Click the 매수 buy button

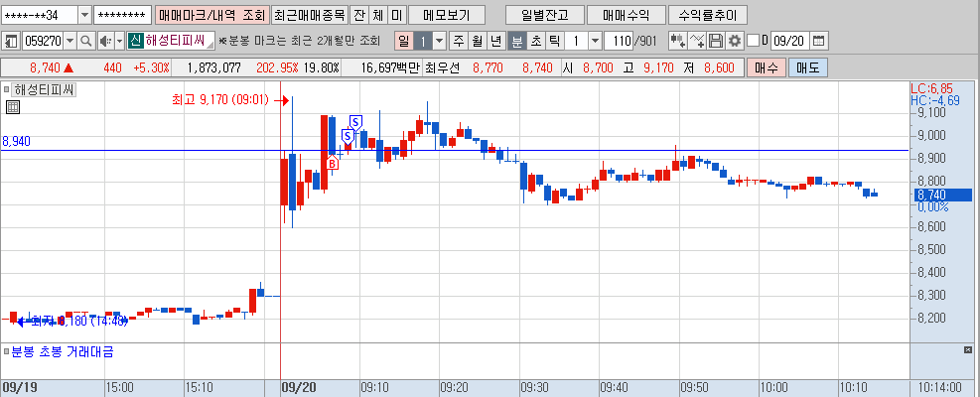pos(766,67)
